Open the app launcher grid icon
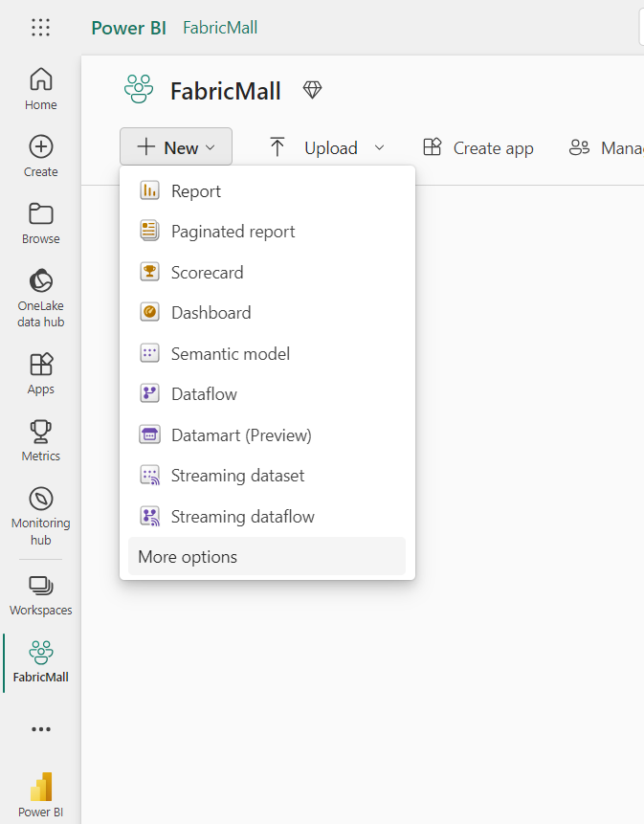The image size is (644, 824). click(40, 28)
